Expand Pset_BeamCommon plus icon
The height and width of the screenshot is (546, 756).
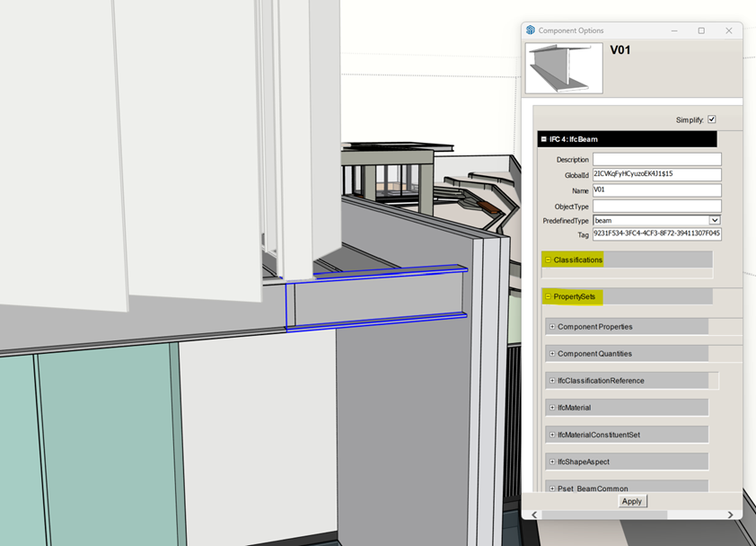[552, 489]
